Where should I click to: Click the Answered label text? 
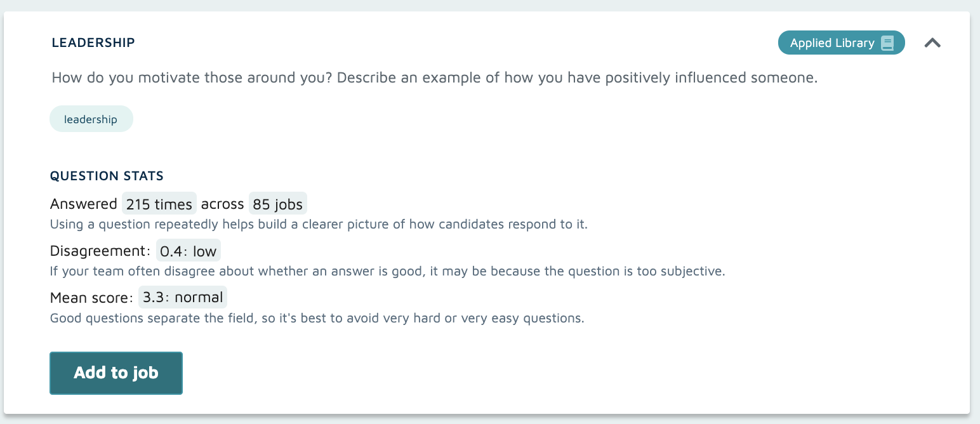pos(83,204)
